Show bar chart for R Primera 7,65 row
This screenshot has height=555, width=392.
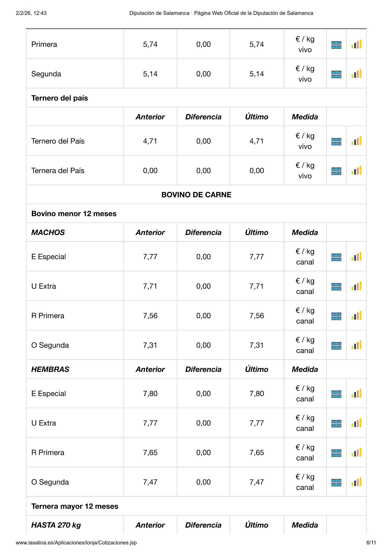356,453
